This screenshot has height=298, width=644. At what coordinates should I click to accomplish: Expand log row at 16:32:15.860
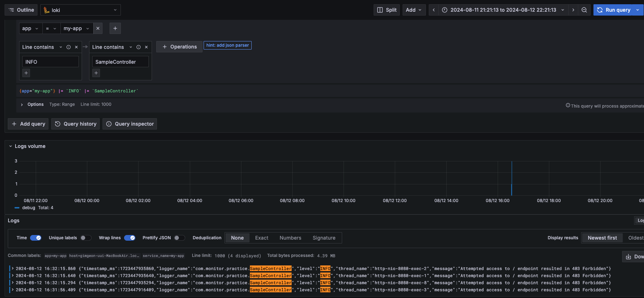click(13, 269)
